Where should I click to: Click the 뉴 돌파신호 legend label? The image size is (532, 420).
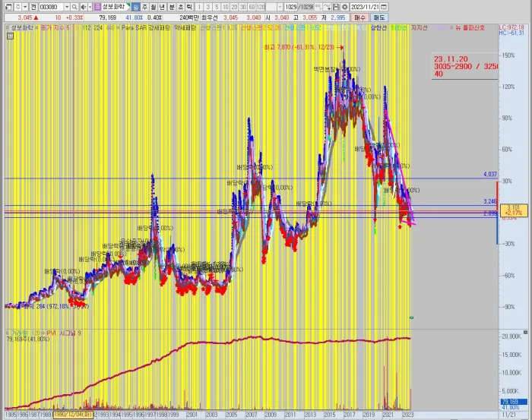(x=470, y=28)
